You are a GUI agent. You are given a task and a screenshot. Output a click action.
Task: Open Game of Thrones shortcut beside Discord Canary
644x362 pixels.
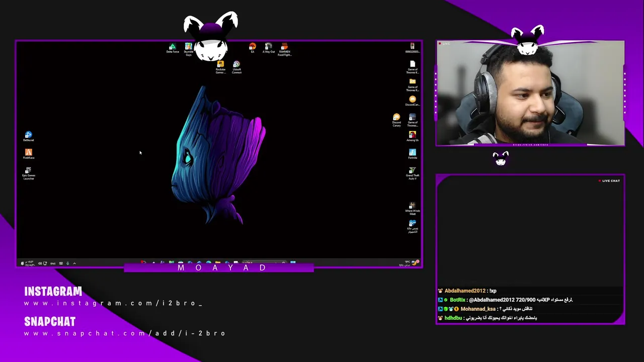coord(413,120)
